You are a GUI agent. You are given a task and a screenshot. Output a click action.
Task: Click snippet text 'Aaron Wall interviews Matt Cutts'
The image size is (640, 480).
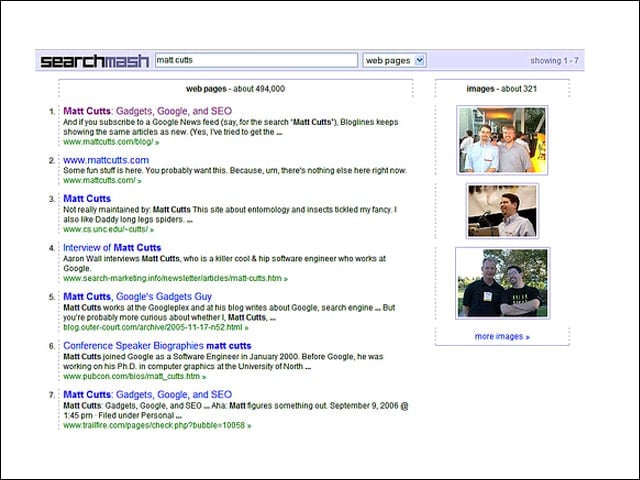click(121, 259)
